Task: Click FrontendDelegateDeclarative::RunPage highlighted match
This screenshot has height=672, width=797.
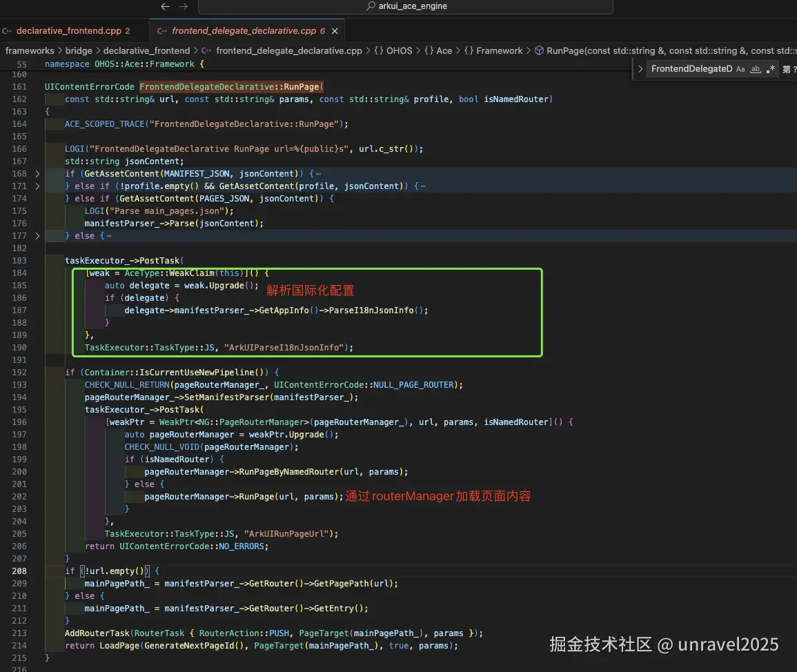Action: point(231,87)
